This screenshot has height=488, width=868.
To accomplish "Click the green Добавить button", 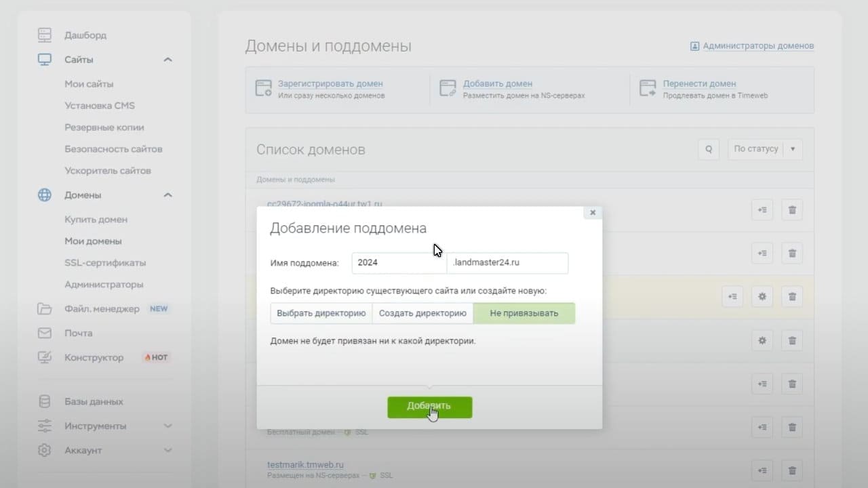I will click(x=429, y=407).
